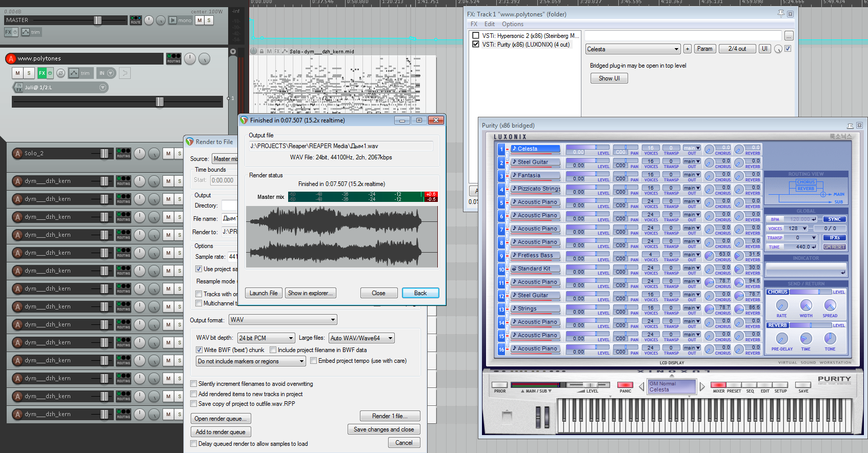This screenshot has height=453, width=868.
Task: Click the phase invert button on www.polytones
Action: 60,73
